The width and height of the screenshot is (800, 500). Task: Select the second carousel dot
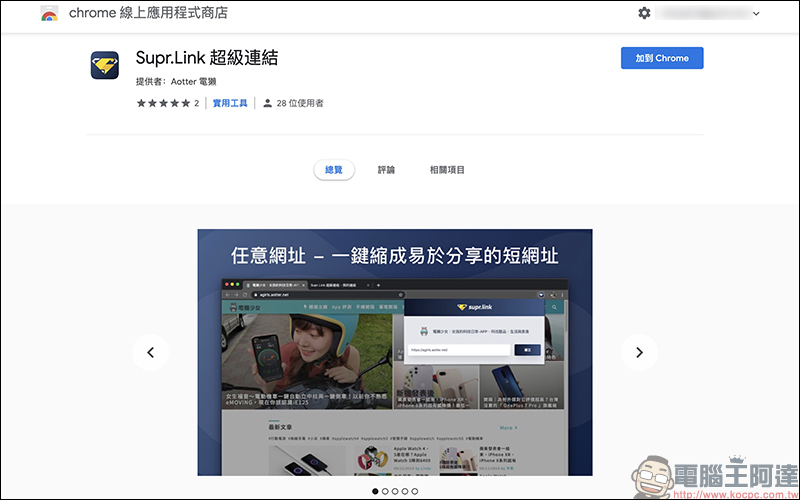tap(385, 491)
